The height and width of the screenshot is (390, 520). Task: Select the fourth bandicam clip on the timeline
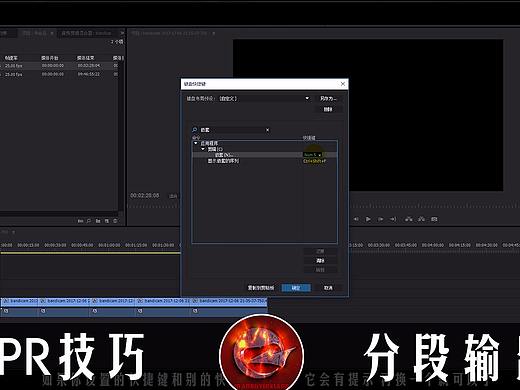[x=163, y=301]
